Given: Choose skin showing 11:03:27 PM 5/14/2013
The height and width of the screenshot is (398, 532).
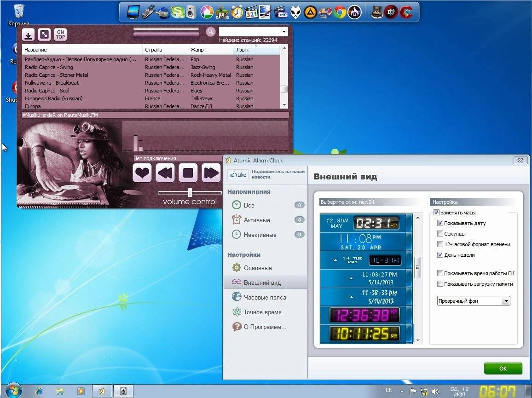Looking at the screenshot, I should pos(366,278).
